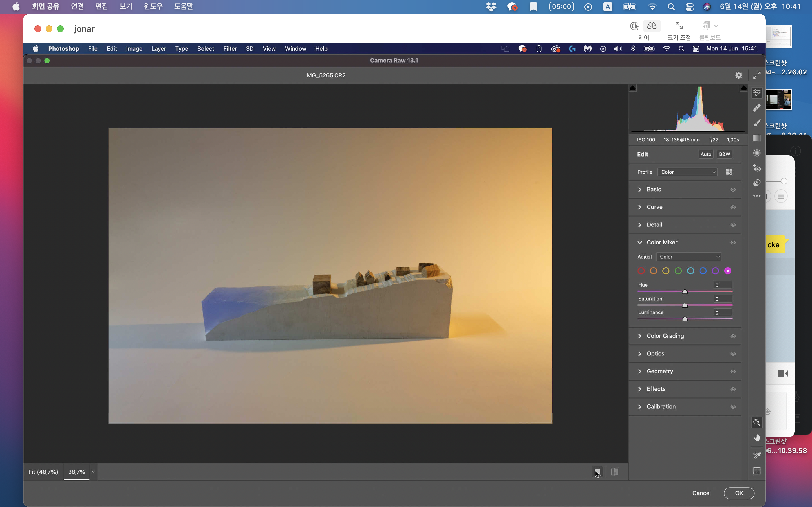Open the Profile Color dropdown
The height and width of the screenshot is (507, 812).
tap(687, 172)
